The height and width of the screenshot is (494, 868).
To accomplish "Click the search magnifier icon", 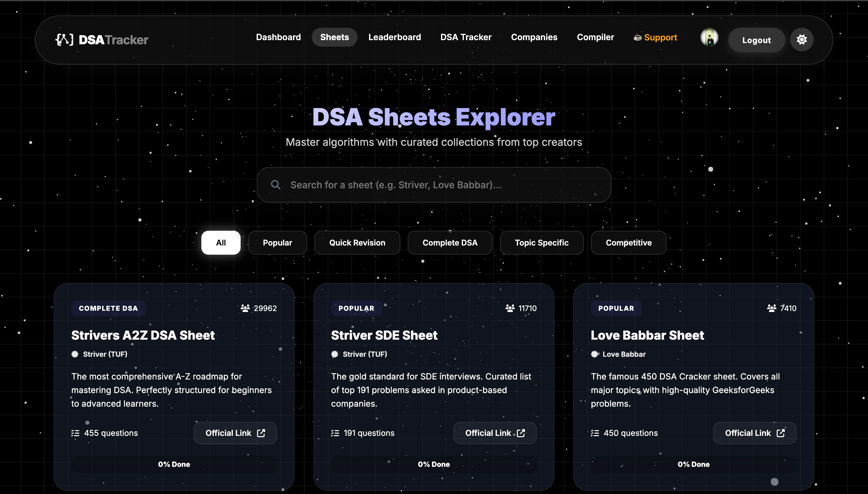I will coord(275,184).
